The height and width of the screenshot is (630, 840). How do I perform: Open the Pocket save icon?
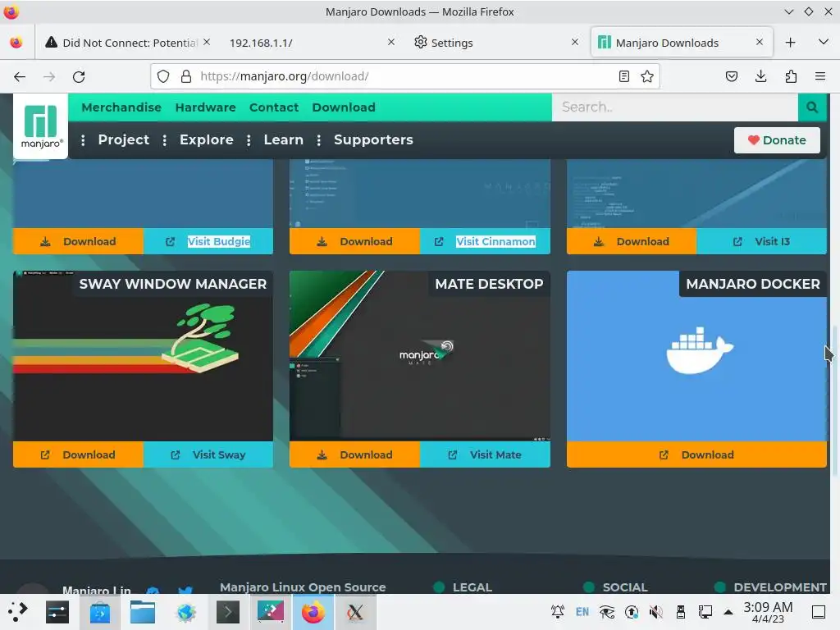(731, 76)
